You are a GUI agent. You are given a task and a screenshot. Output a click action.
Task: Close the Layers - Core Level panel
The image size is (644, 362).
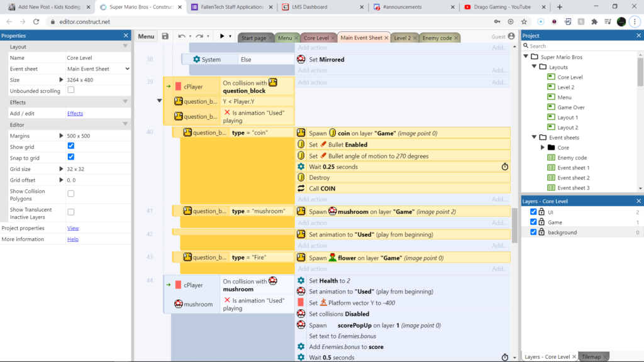tap(639, 201)
